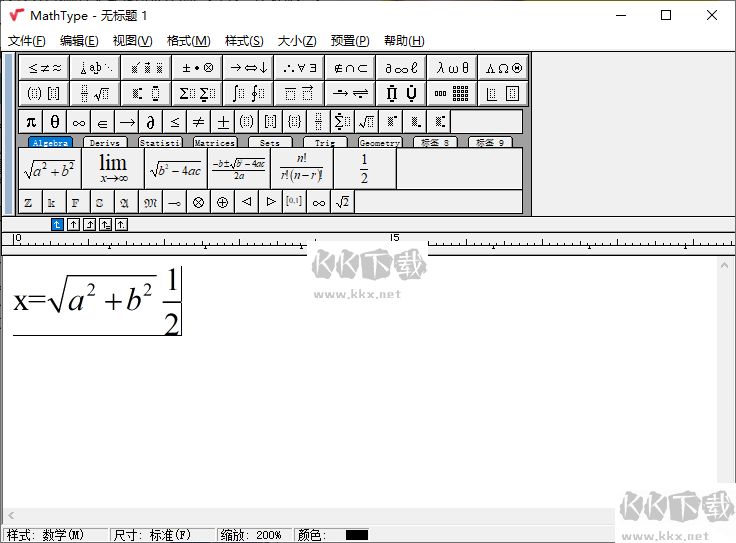This screenshot has width=736, height=543.
Task: Insert the partial derivative symbol
Action: click(151, 122)
